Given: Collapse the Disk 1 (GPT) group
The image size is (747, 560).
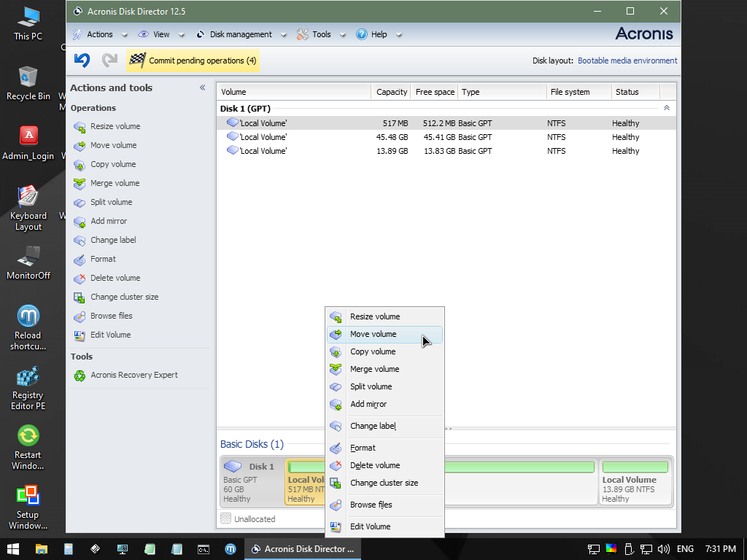Looking at the screenshot, I should [x=667, y=108].
